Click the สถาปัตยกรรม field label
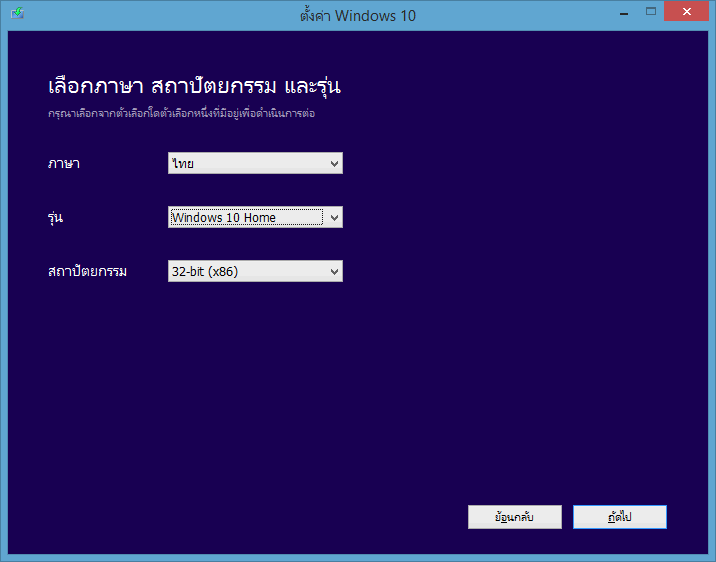 pos(88,271)
